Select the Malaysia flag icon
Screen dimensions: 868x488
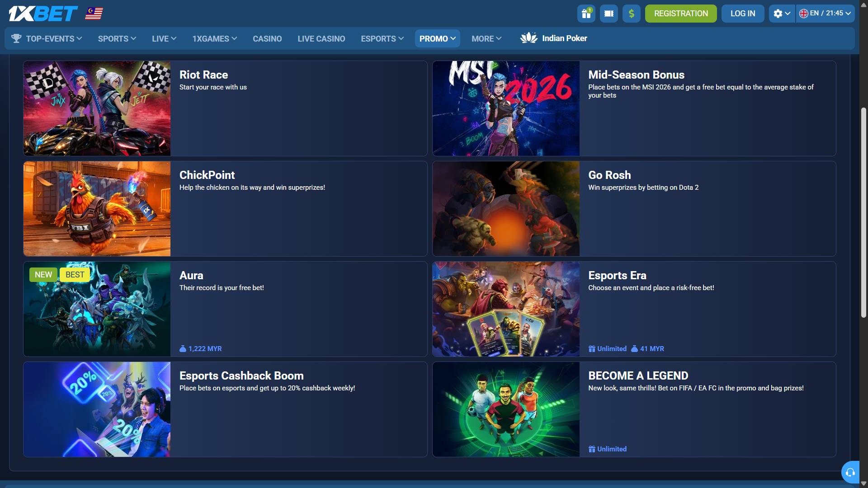click(94, 14)
